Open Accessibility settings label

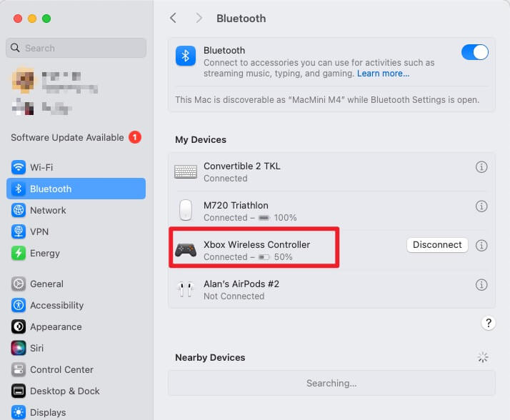pos(57,305)
